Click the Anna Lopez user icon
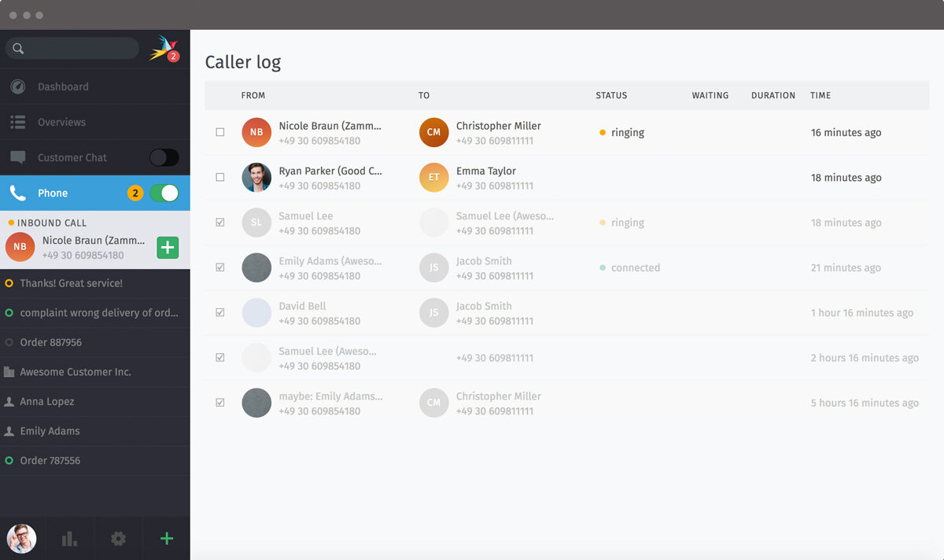This screenshot has width=944, height=560. click(x=9, y=401)
